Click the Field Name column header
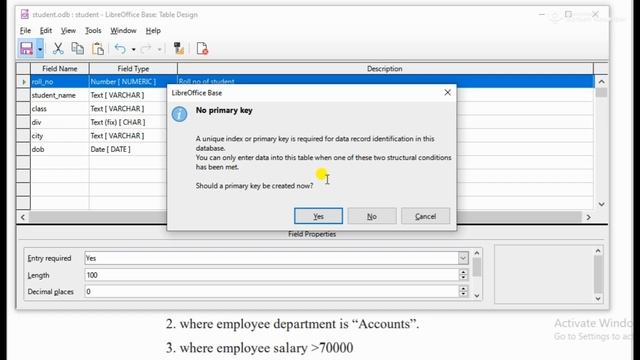The height and width of the screenshot is (360, 640). coord(60,69)
